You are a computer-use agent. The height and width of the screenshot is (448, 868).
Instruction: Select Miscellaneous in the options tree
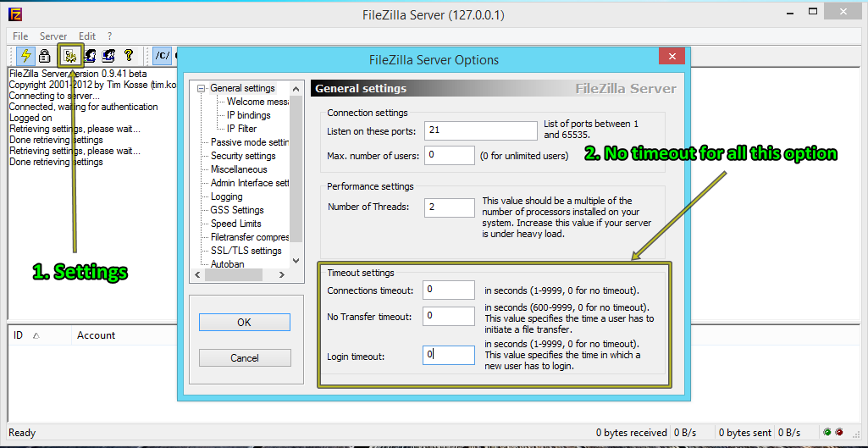tap(239, 169)
